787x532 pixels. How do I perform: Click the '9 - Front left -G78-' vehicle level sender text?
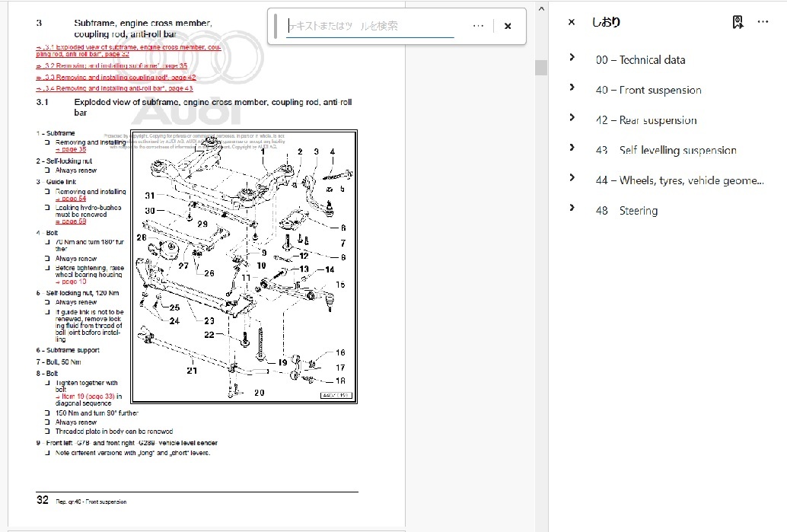coord(126,443)
